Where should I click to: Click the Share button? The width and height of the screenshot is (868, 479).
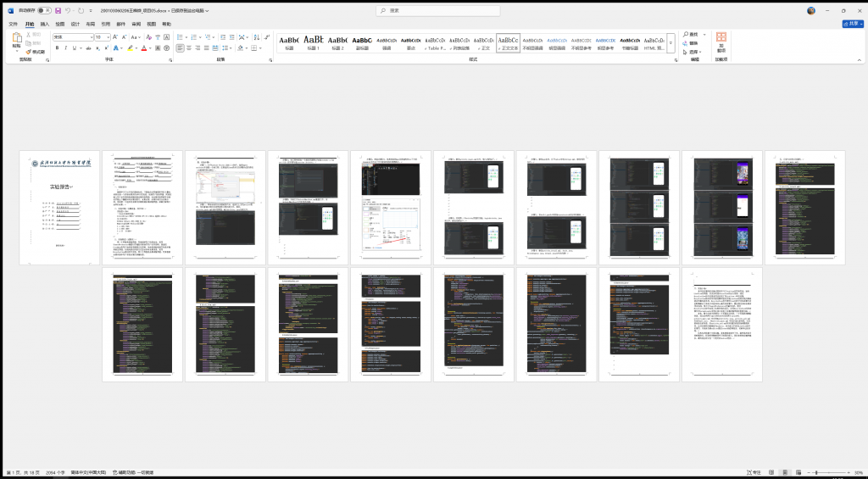pyautogui.click(x=851, y=25)
